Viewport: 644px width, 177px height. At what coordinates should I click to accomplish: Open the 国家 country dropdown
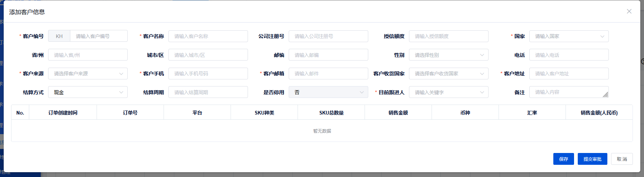[x=568, y=36]
